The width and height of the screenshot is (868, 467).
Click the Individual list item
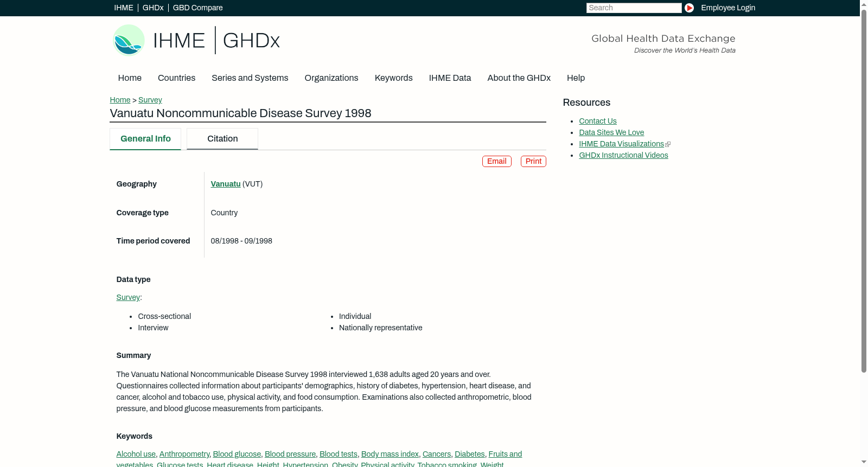(355, 316)
